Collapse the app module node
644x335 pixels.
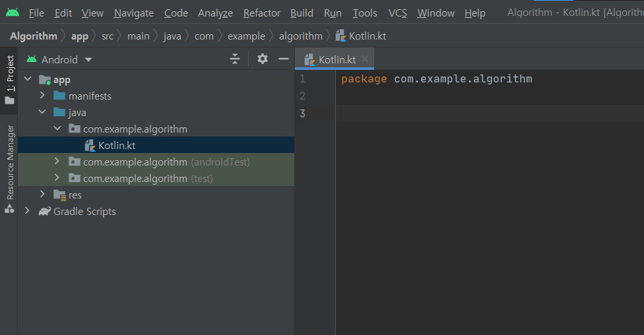click(28, 79)
